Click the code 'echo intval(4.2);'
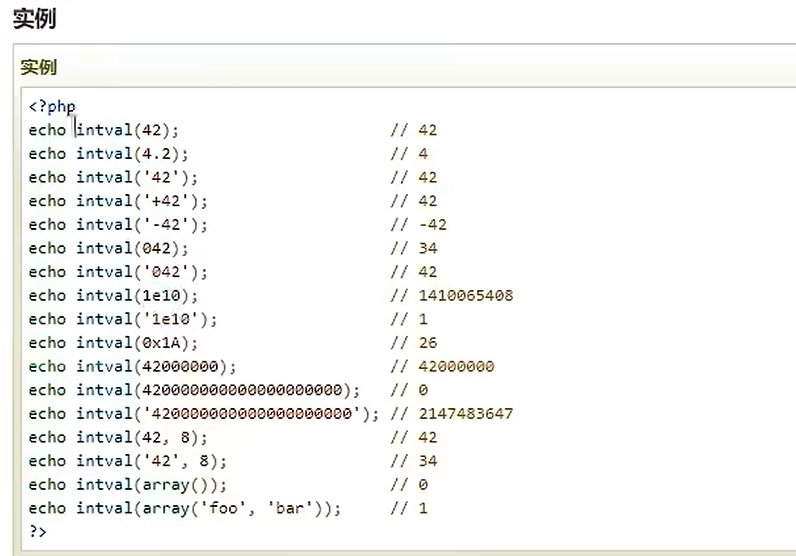Viewport: 796px width, 556px height. [108, 154]
